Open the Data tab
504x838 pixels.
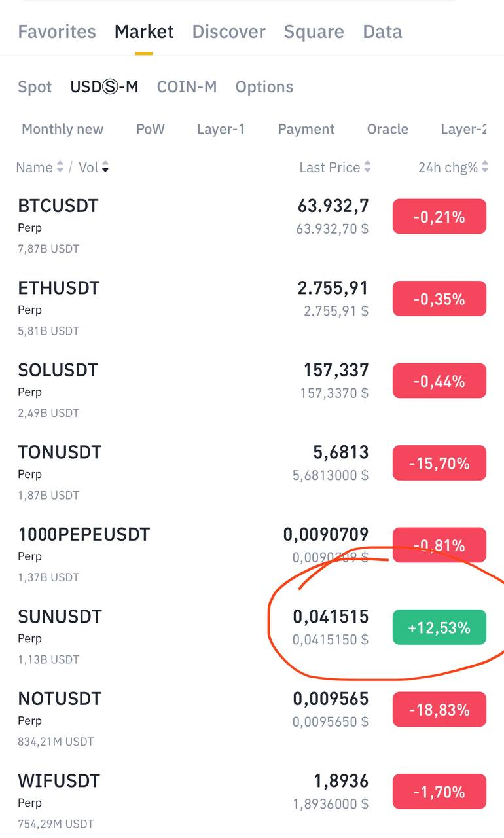[382, 31]
